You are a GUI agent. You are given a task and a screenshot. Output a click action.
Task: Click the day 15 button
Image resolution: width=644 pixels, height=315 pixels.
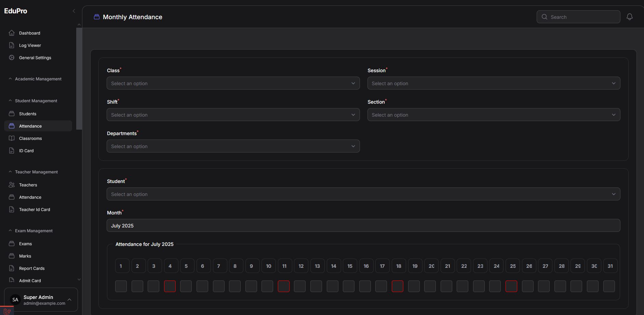pyautogui.click(x=350, y=266)
